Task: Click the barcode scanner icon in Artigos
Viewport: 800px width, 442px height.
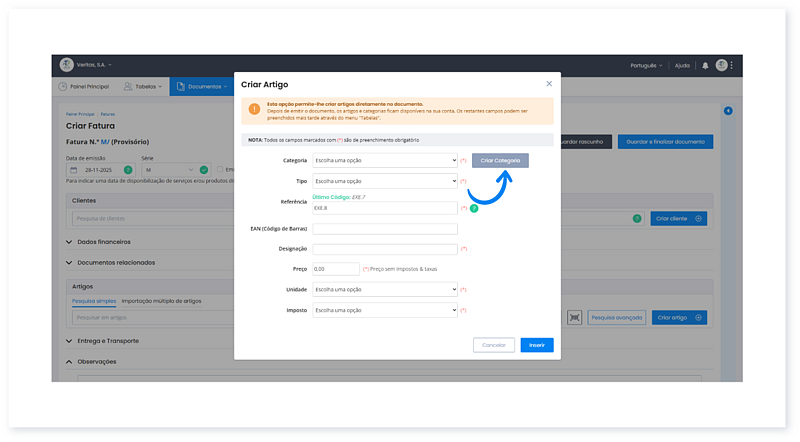Action: coord(574,317)
